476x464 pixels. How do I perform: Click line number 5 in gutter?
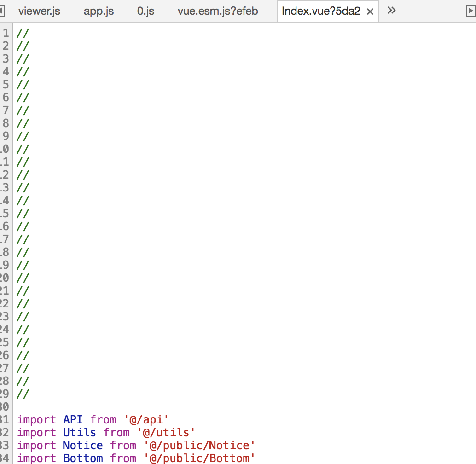coord(6,84)
